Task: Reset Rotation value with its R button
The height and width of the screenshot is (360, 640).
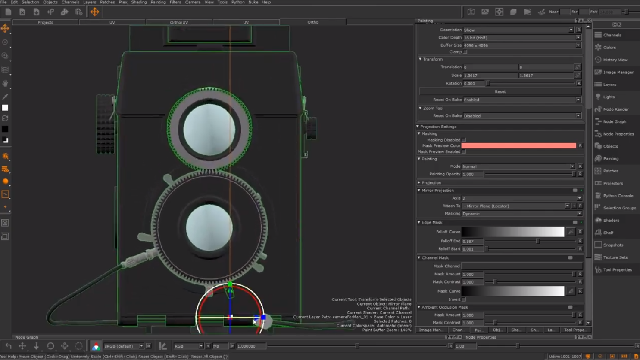Action: [x=579, y=83]
